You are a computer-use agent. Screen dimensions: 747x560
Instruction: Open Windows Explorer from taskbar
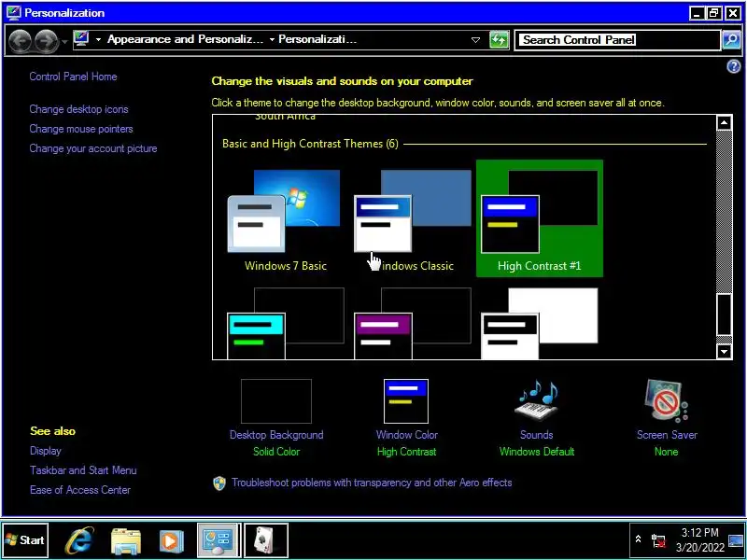tap(126, 540)
